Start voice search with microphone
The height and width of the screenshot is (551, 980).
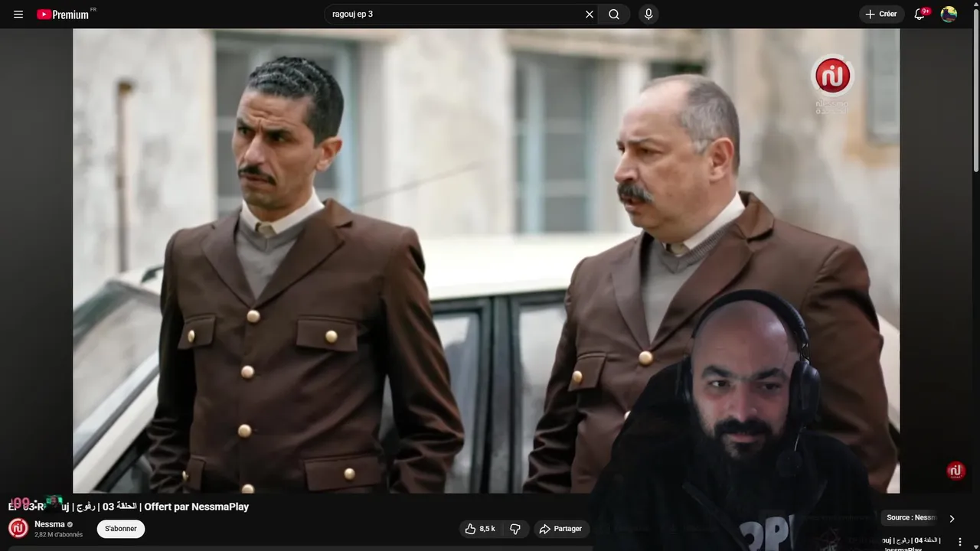click(648, 15)
